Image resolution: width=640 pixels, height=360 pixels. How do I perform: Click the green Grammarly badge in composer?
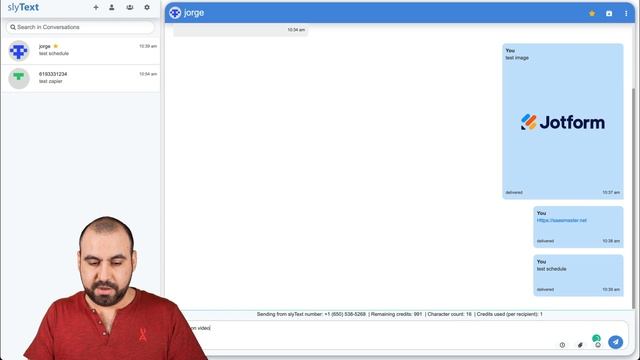pos(596,338)
